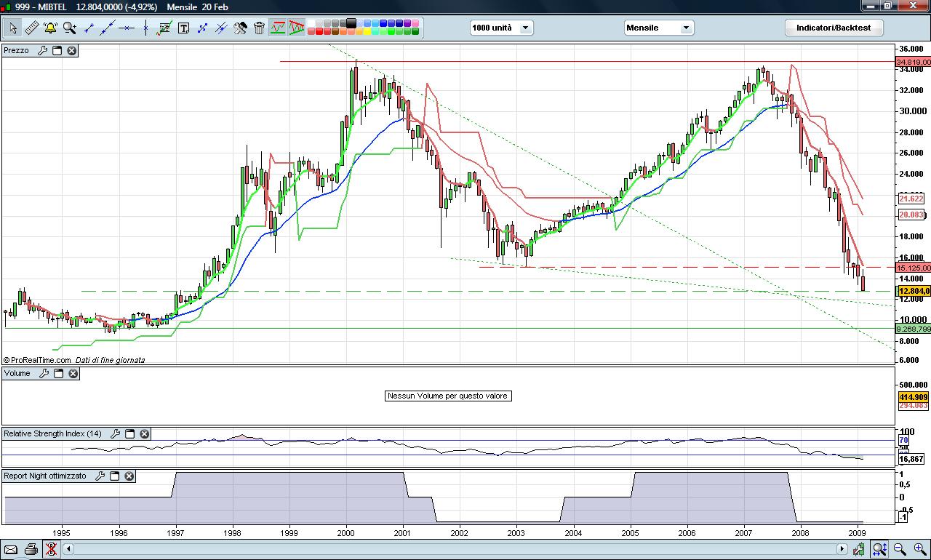Viewport: 931px width, 560px height.
Task: Activate the magnifier zoom tool in toolbar
Action: coord(69,28)
